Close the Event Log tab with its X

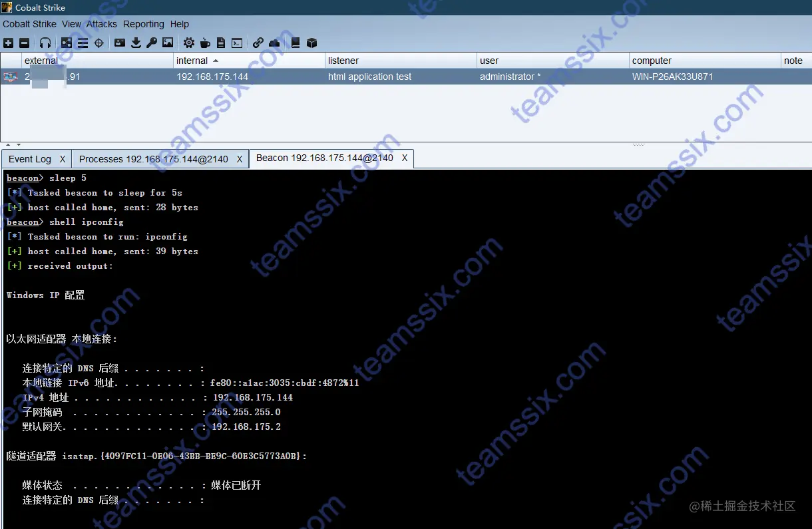(63, 159)
